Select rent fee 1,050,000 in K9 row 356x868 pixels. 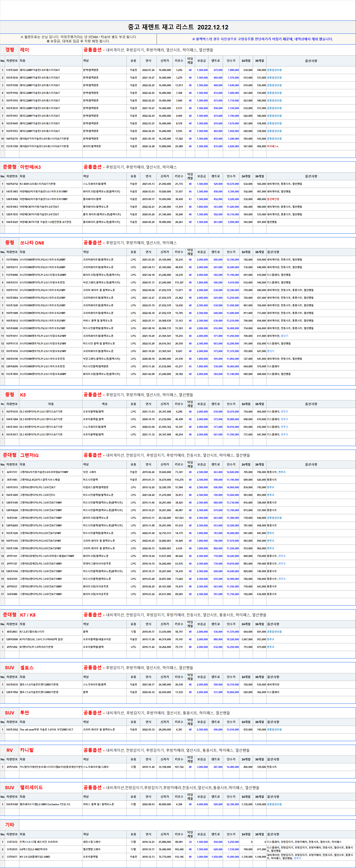tap(217, 857)
